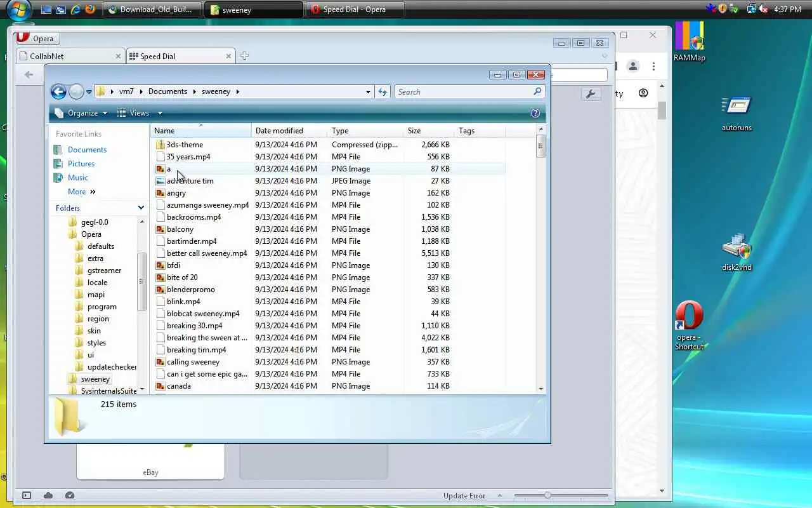Open the Views dropdown arrow
Viewport: 812px width, 508px height.
tap(160, 113)
